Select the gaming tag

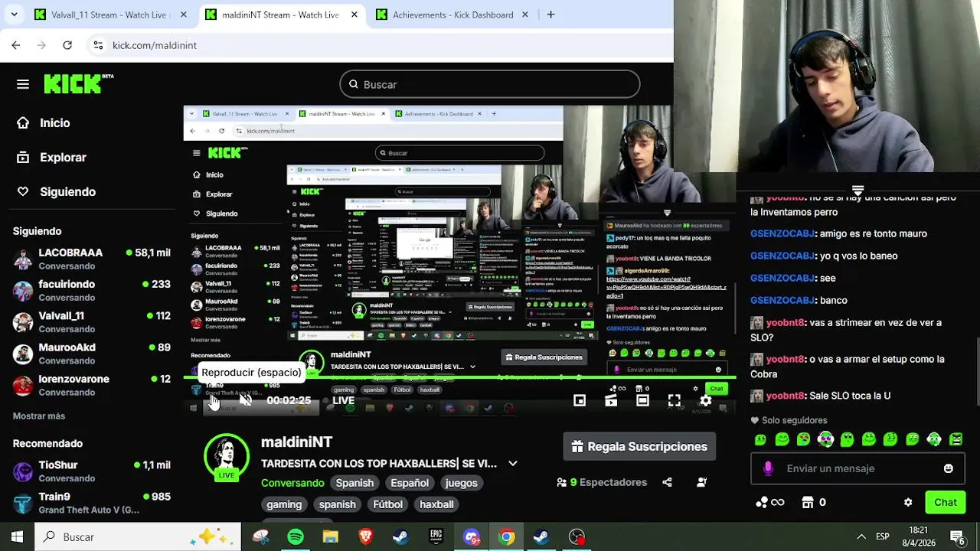point(284,504)
